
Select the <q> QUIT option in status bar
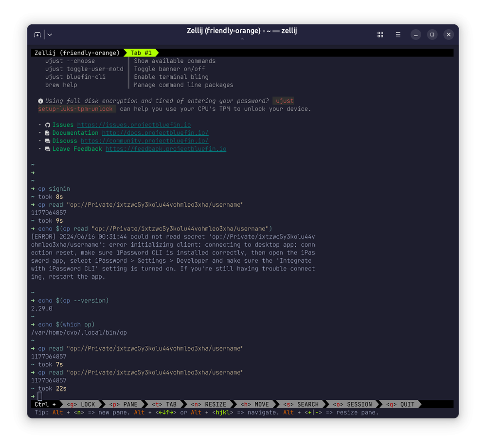[400, 404]
